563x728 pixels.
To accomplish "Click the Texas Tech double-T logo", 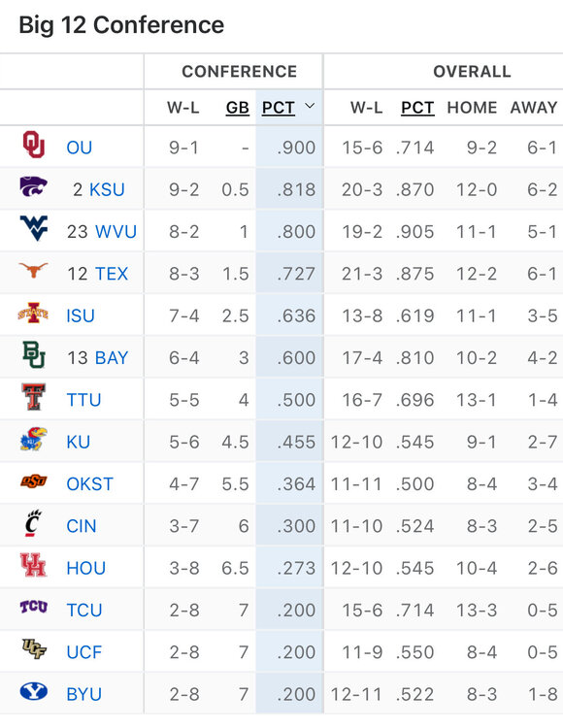I will pyautogui.click(x=34, y=396).
